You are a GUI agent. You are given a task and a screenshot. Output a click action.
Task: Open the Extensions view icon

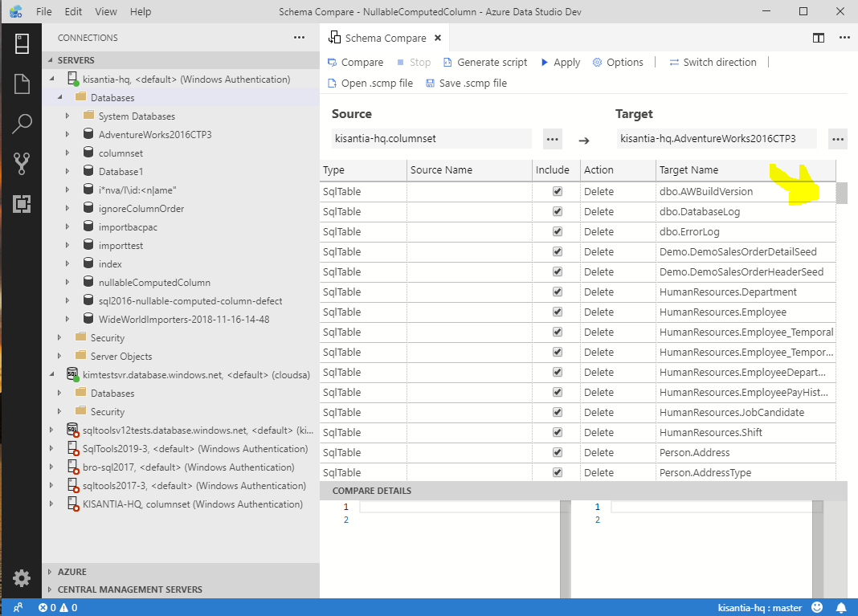22,205
